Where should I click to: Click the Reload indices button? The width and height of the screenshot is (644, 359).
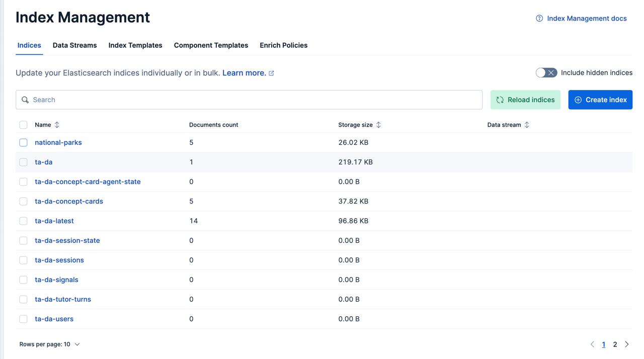tap(525, 100)
